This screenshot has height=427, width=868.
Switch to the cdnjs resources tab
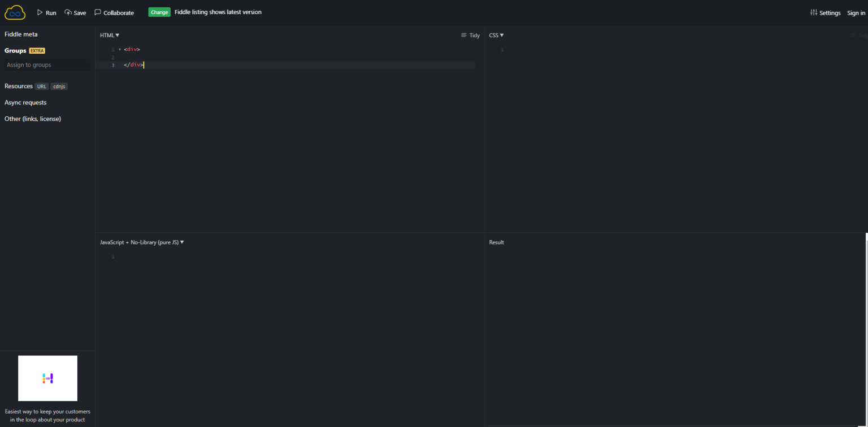pos(59,86)
